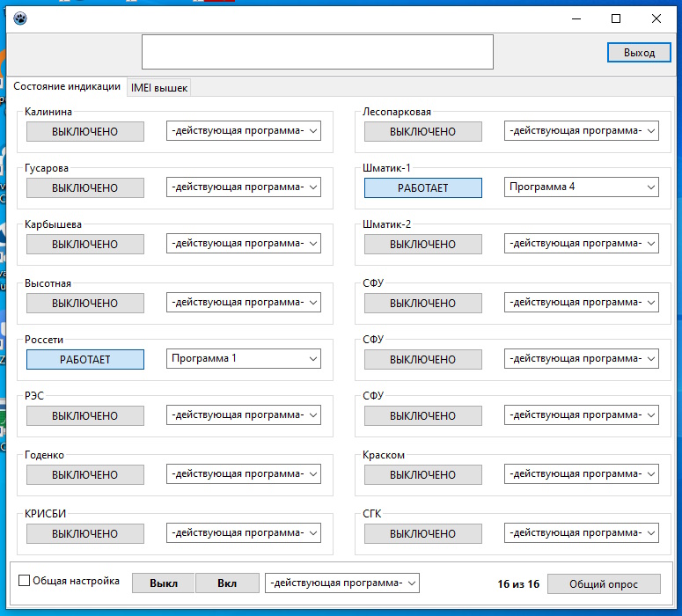
Task: Switch off the Россети РАБОТАЕТ button
Action: click(x=84, y=359)
